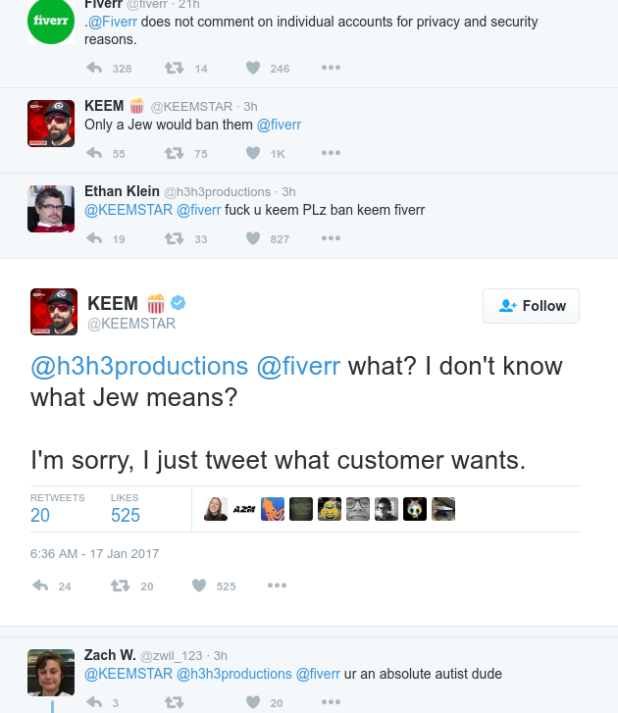Like the main KEEM tweet
The width and height of the screenshot is (618, 713).
tap(198, 586)
